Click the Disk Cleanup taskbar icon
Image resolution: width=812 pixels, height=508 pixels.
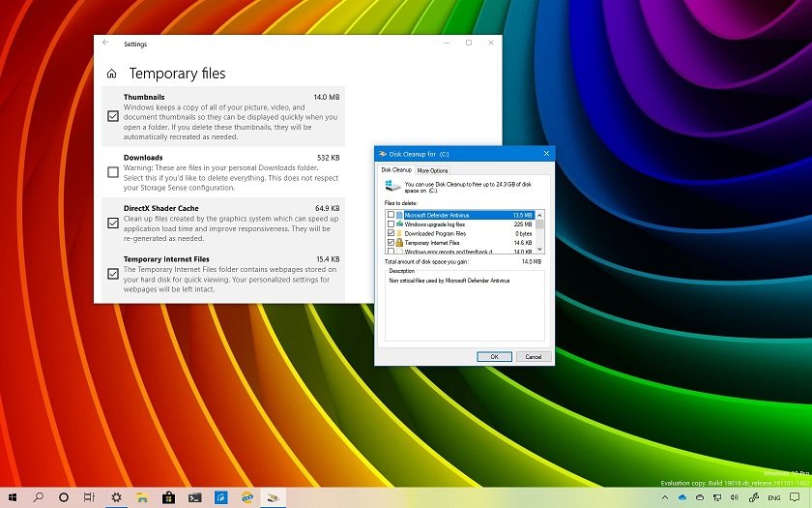(x=274, y=496)
